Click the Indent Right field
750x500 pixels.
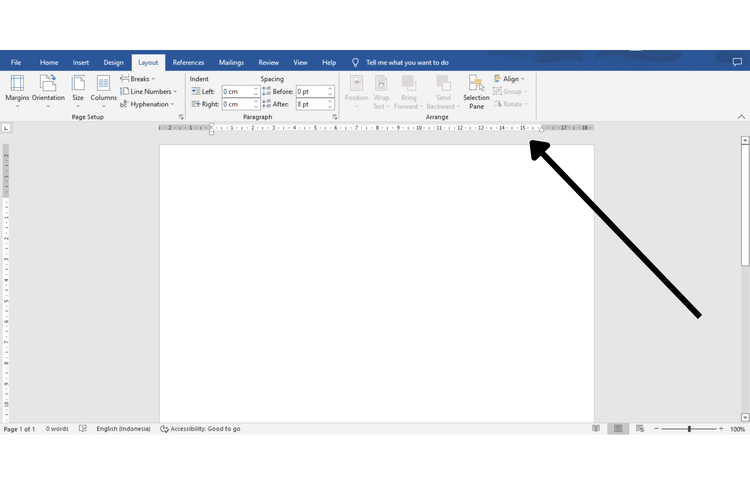tap(237, 104)
